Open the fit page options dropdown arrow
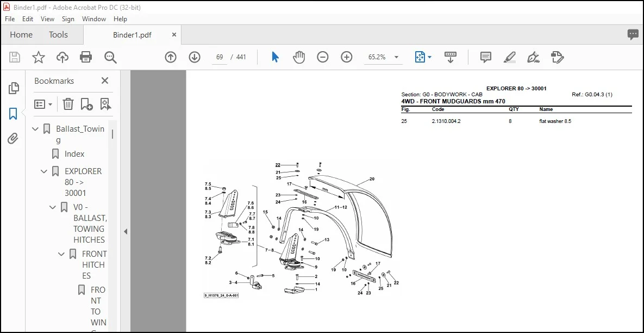 coord(430,57)
